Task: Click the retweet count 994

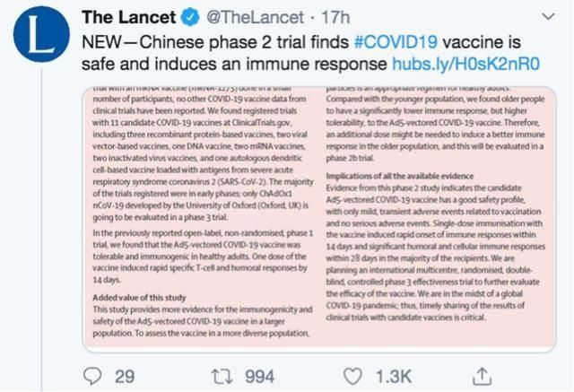Action: (x=259, y=373)
